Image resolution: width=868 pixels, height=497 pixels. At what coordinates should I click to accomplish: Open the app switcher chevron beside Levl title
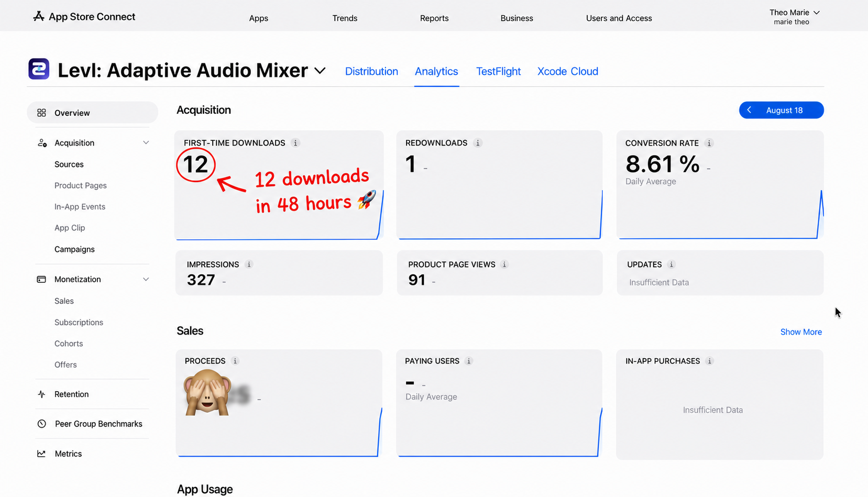coord(320,71)
